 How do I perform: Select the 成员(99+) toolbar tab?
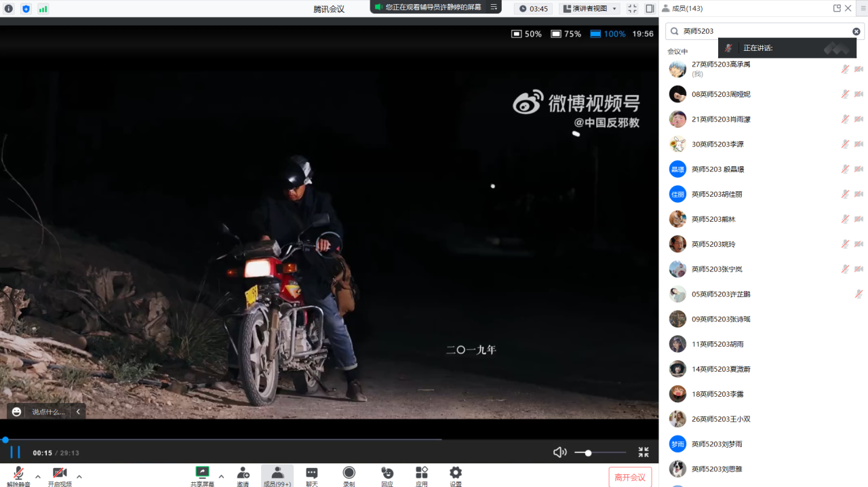click(277, 473)
